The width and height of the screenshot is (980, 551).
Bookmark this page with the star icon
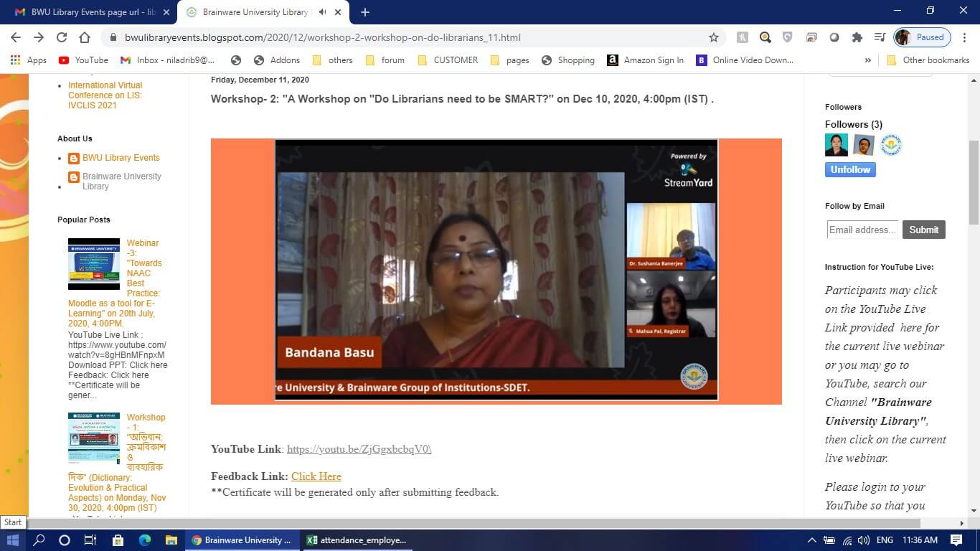[x=713, y=37]
